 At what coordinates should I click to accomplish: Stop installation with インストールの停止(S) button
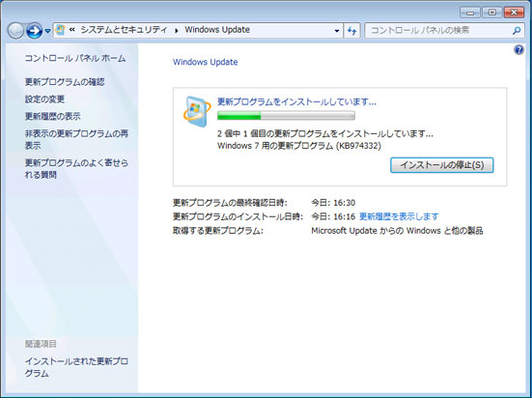442,165
